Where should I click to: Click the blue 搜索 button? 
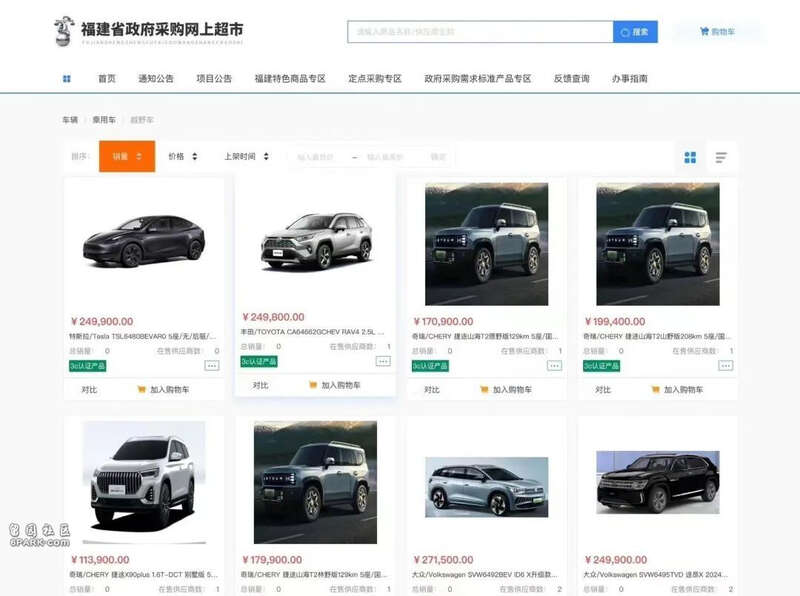coord(635,32)
